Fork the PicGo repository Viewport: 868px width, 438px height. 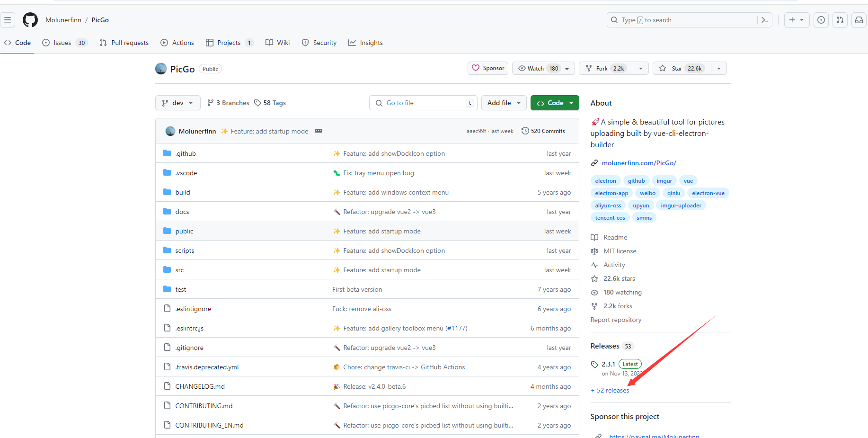pyautogui.click(x=606, y=68)
